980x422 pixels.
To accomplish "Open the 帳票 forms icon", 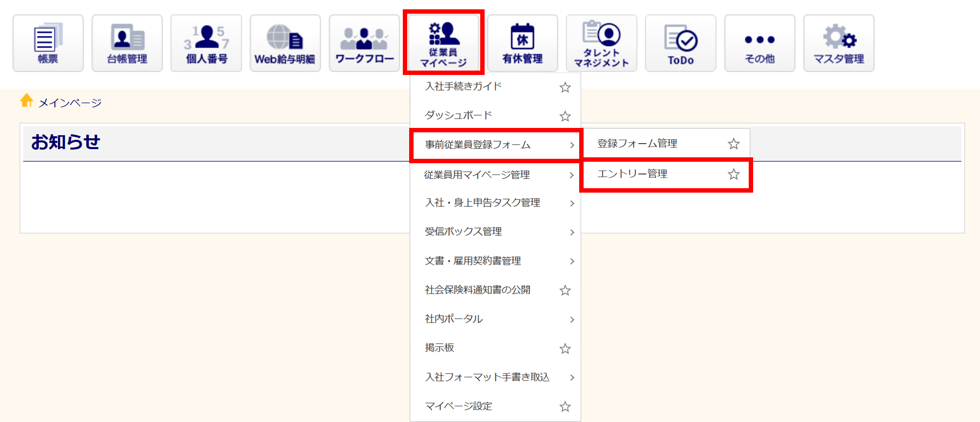I will [x=48, y=43].
